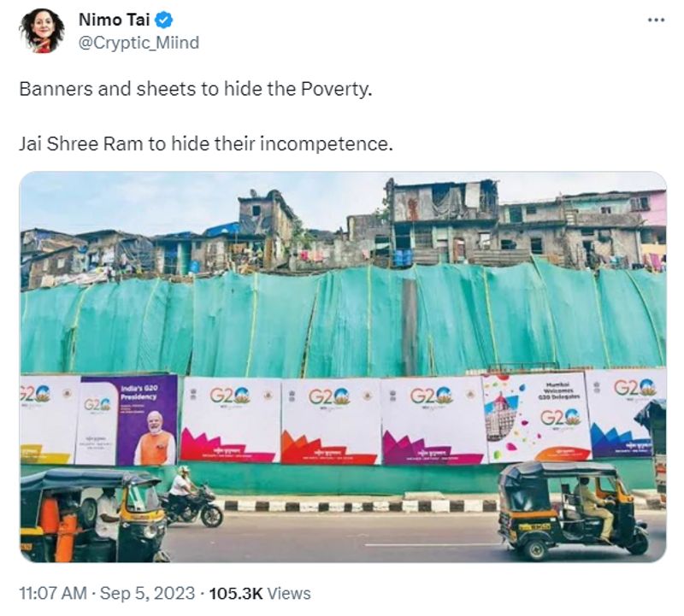Open the 105.3K Views count

point(260,593)
